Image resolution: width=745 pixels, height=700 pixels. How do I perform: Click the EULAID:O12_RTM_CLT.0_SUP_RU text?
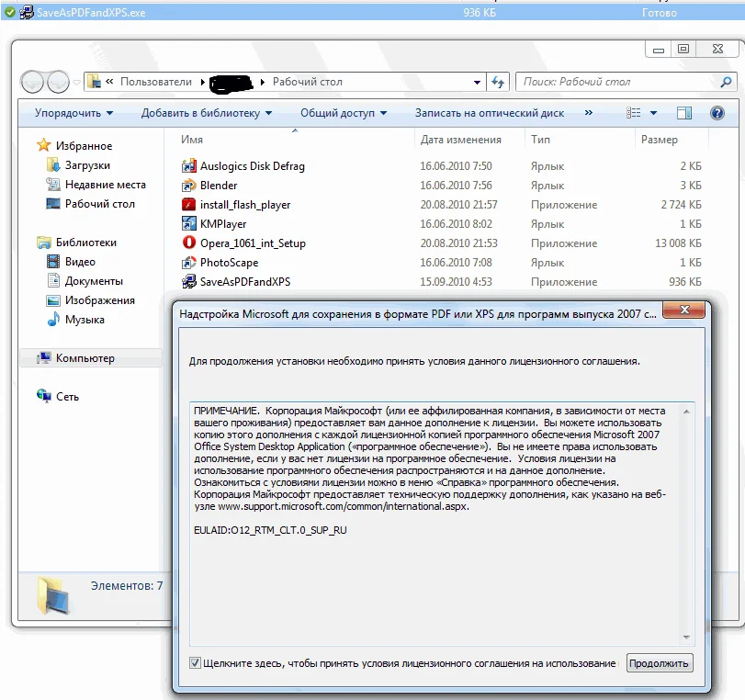pyautogui.click(x=270, y=530)
